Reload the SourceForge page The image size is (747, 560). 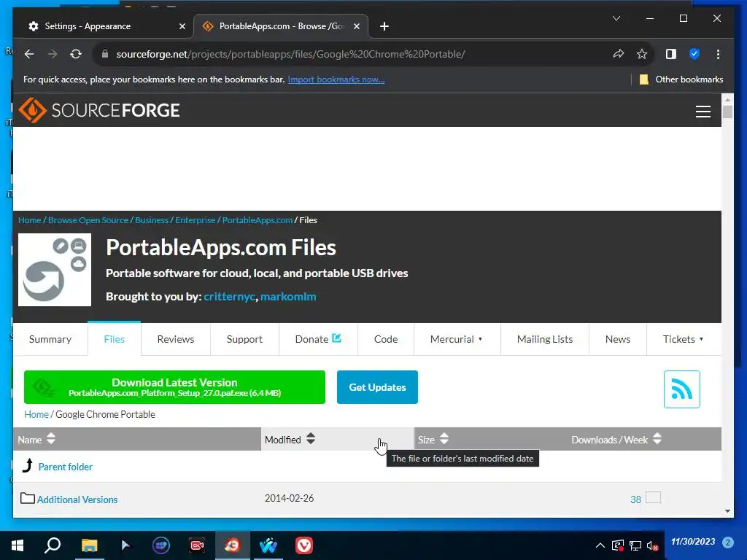tap(76, 54)
